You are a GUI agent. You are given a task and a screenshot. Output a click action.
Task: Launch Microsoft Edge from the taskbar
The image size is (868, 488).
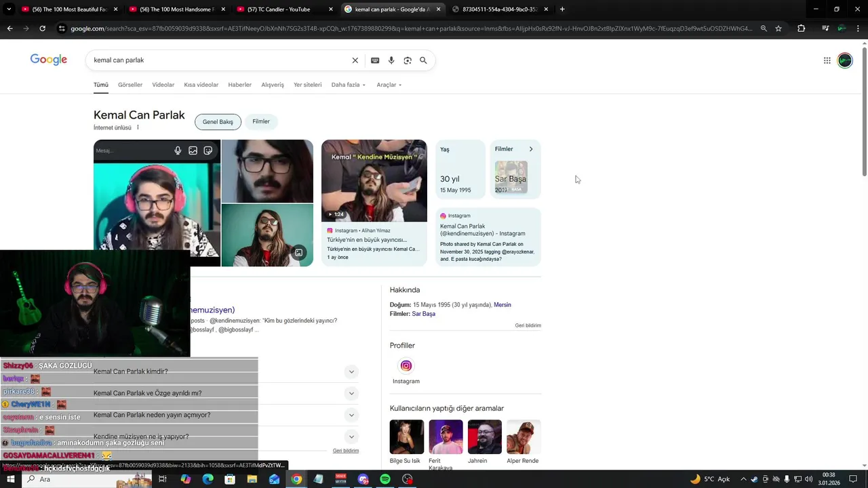[x=208, y=479]
